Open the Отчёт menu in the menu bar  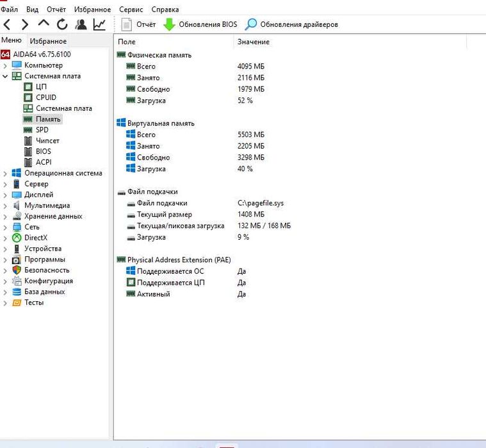point(56,10)
